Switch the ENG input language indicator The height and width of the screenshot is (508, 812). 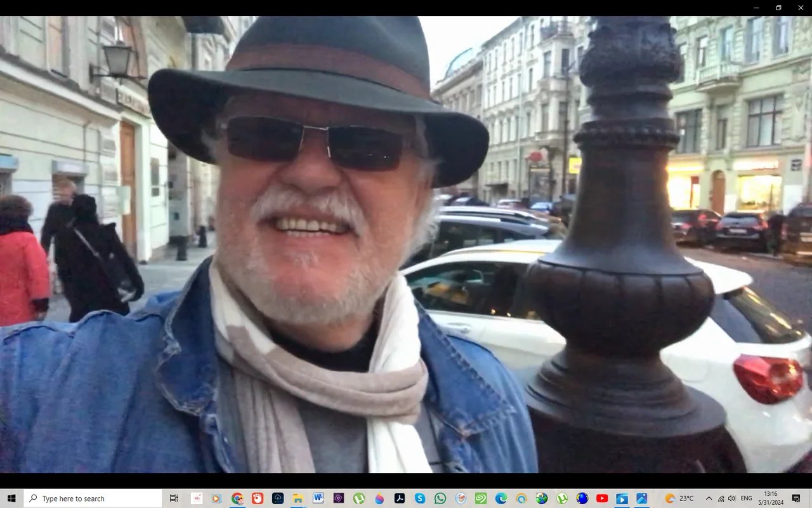747,498
